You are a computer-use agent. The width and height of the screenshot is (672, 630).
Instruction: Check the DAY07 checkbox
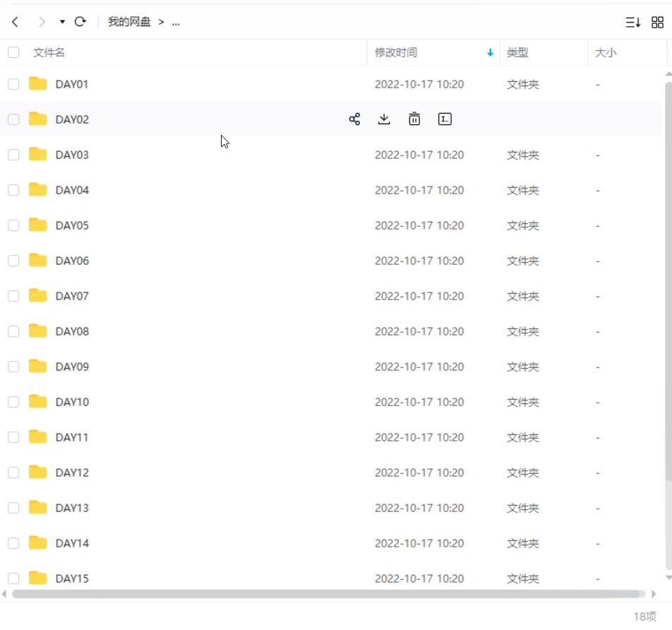point(13,296)
